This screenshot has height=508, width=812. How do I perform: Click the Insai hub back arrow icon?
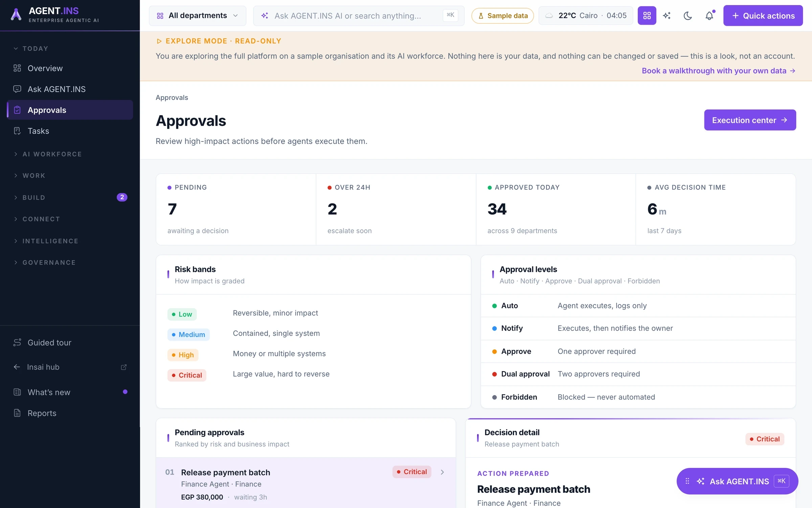(x=17, y=367)
